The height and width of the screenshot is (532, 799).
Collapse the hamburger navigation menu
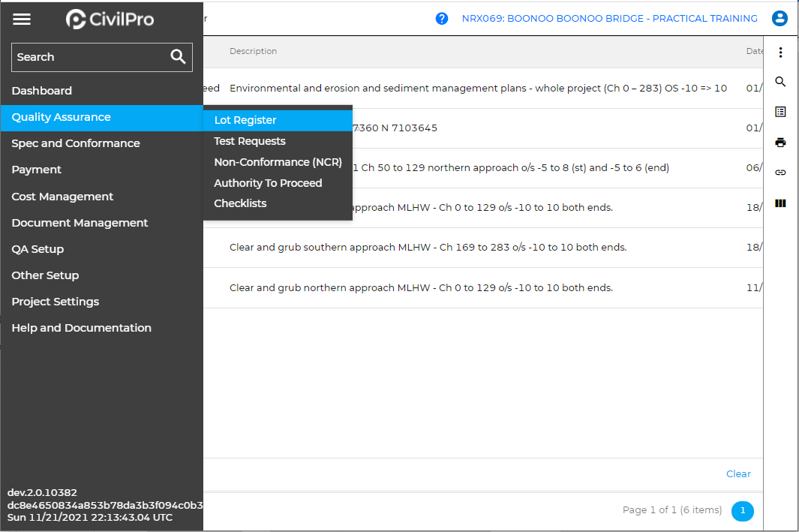(x=22, y=20)
